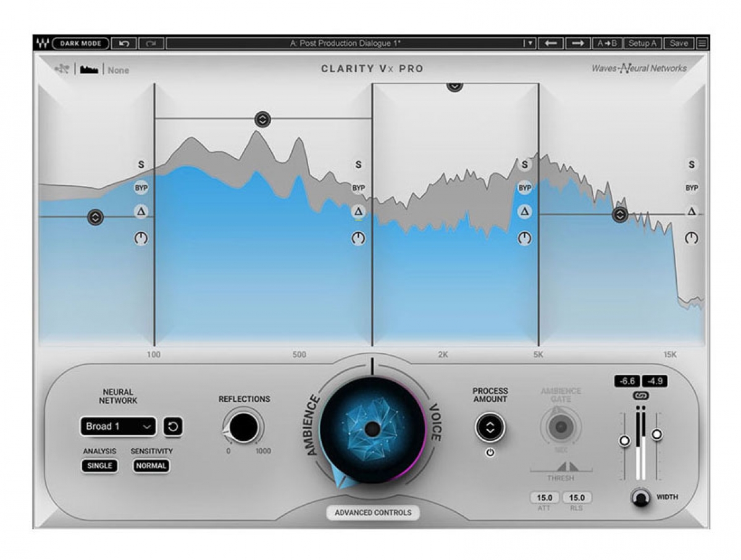Viewport: 741px width, 560px height.
Task: Click the 5K crossover frequency label
Action: point(538,355)
